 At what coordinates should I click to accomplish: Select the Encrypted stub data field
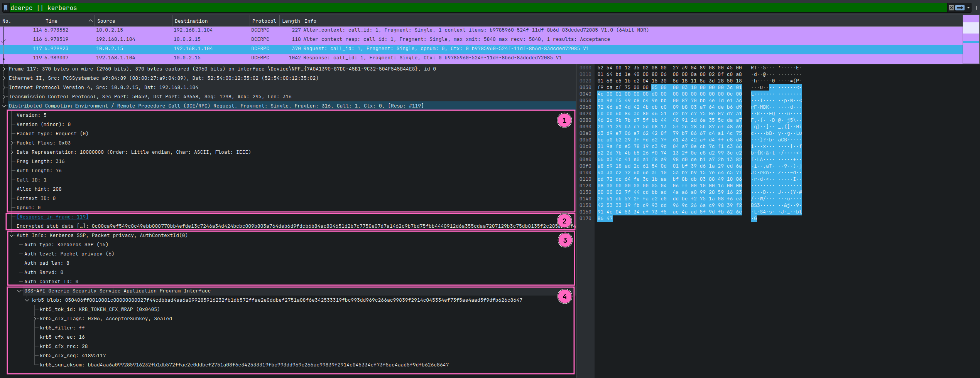point(295,226)
